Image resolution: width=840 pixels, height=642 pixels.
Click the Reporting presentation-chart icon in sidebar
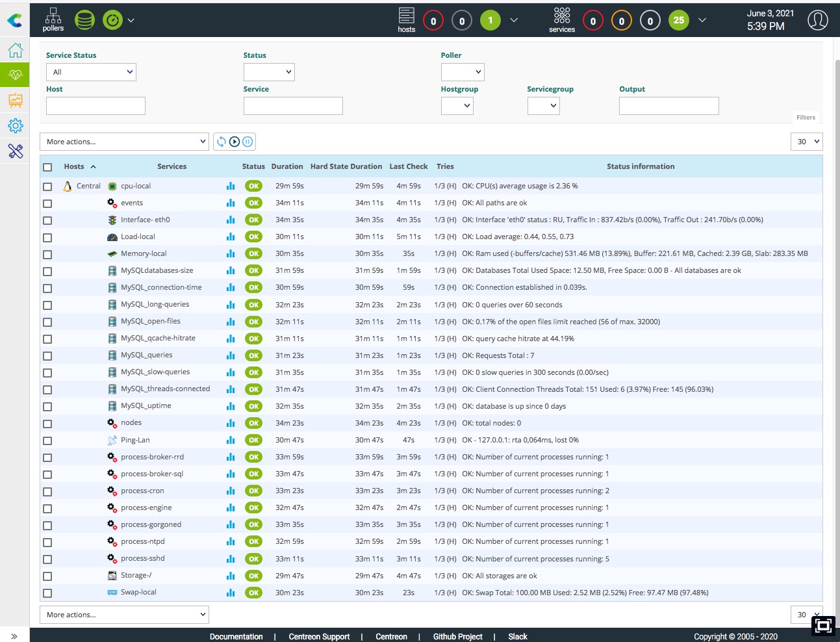pos(15,101)
